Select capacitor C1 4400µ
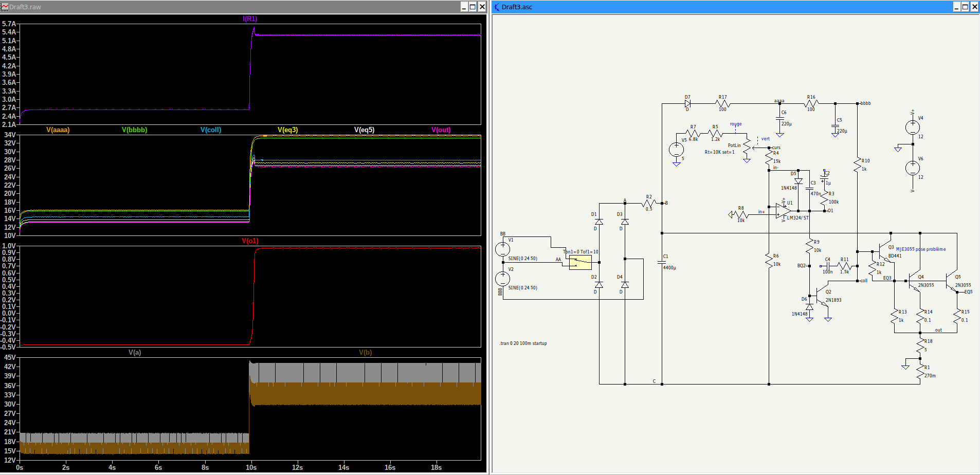Screen dimensions: 980x475 coord(662,262)
